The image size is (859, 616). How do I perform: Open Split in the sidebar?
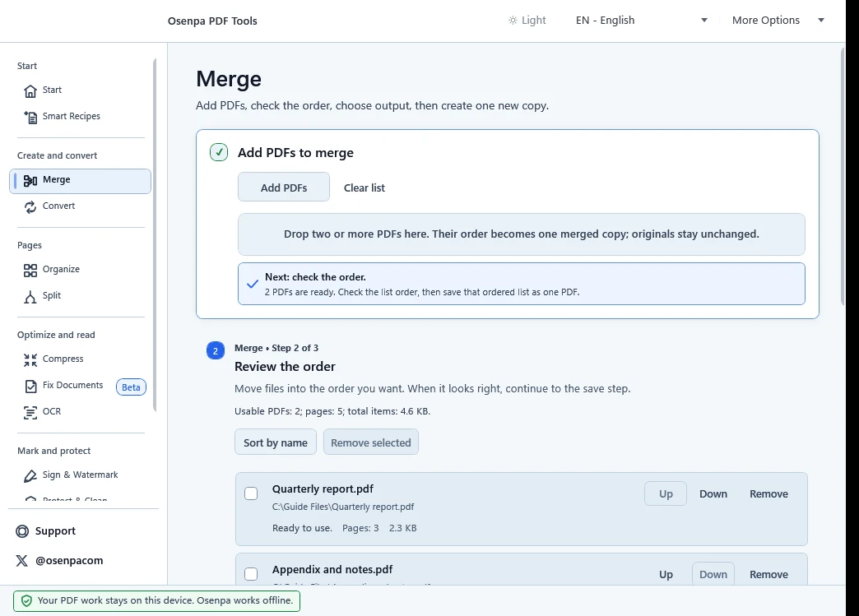point(81,296)
